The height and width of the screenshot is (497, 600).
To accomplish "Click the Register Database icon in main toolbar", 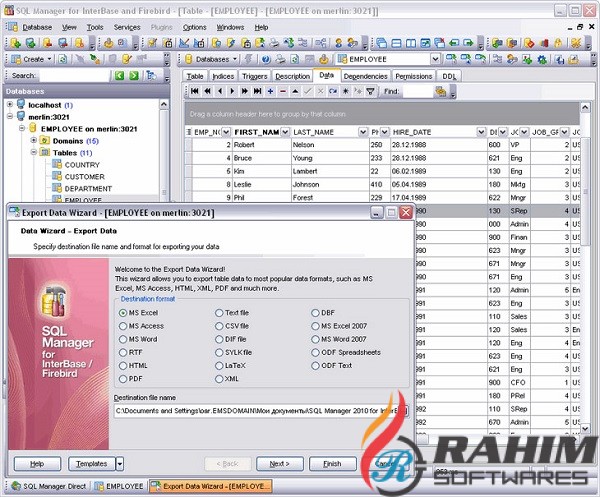I will click(16, 43).
